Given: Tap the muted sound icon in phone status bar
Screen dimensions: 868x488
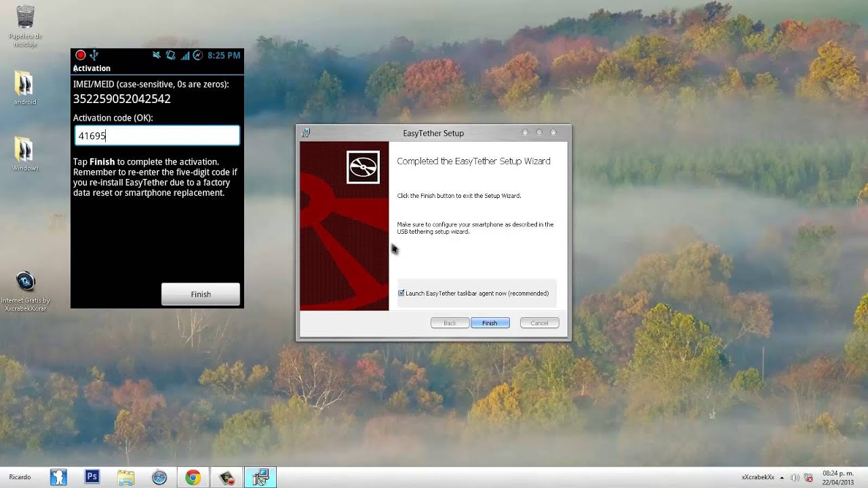Looking at the screenshot, I should (x=157, y=56).
